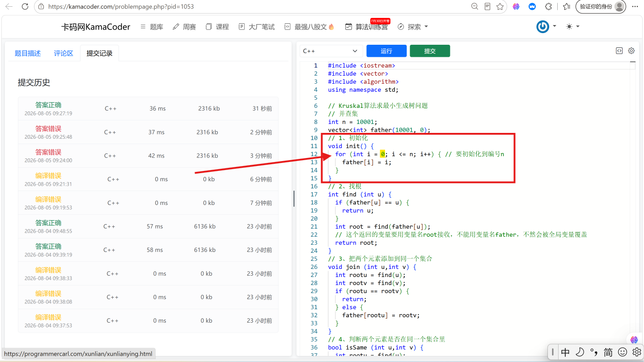This screenshot has width=644, height=362.
Task: Refresh the page with the browser reload icon
Action: point(25,7)
